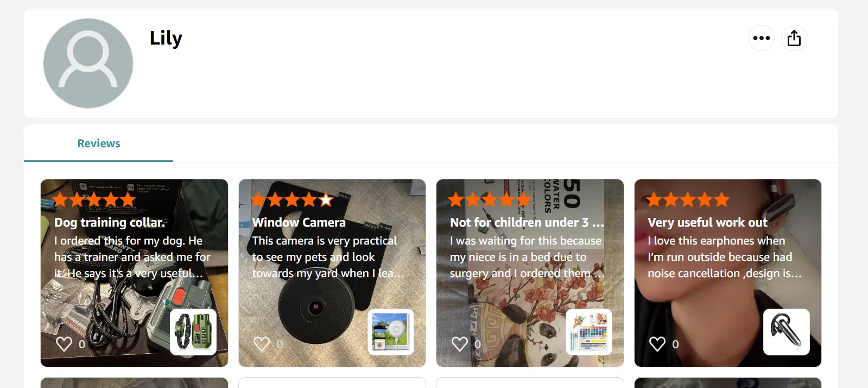Click the share profile icon
The height and width of the screenshot is (388, 868).
click(x=794, y=38)
